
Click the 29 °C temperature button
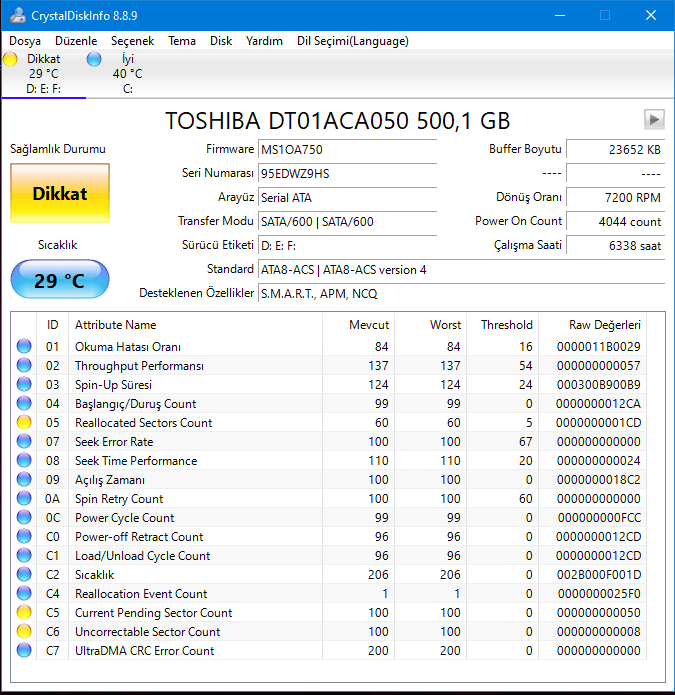click(60, 280)
